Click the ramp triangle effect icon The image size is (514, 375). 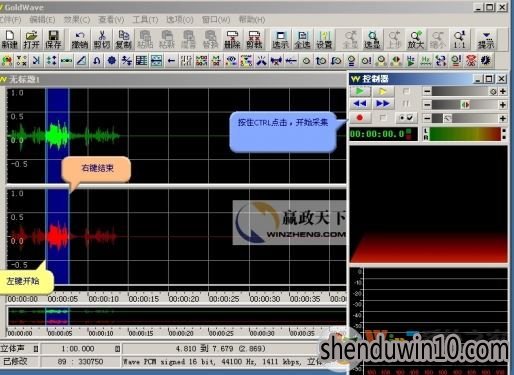pos(82,61)
